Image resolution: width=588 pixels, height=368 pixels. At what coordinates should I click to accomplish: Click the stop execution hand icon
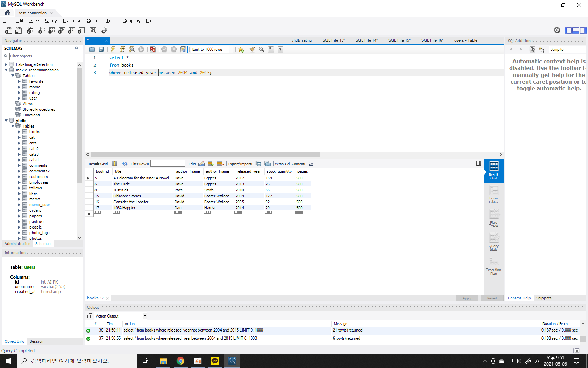tap(141, 49)
